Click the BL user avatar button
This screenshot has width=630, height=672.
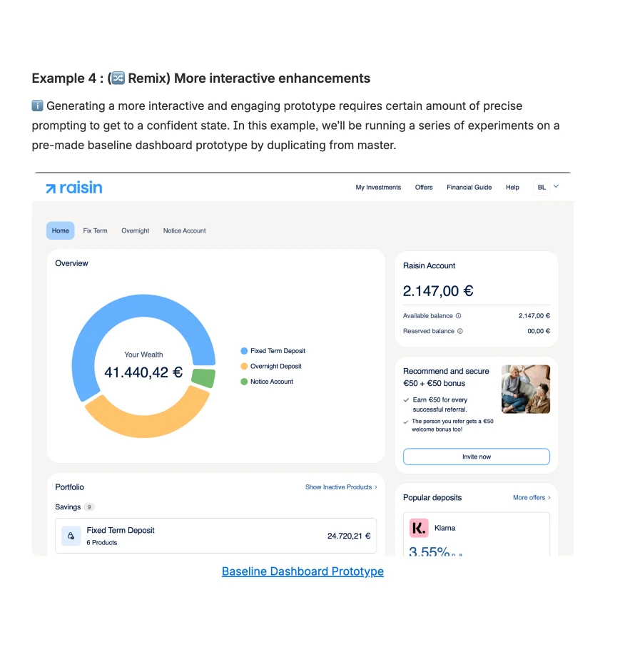542,188
